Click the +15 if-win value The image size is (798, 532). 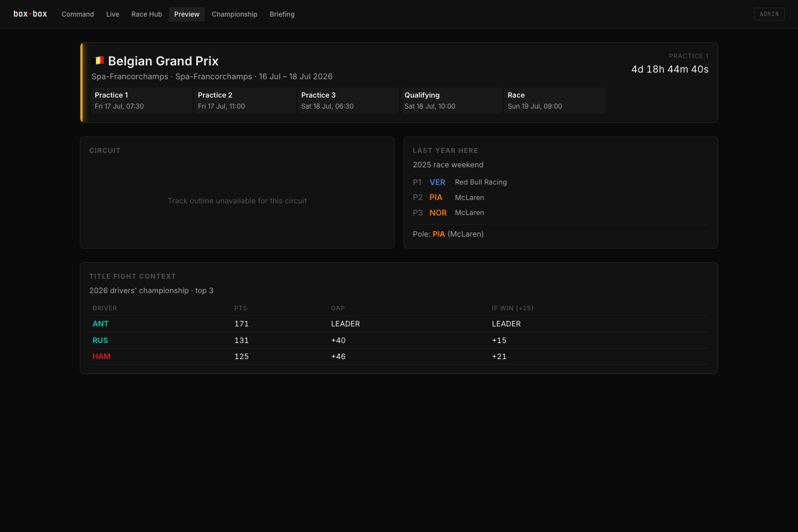pos(499,340)
